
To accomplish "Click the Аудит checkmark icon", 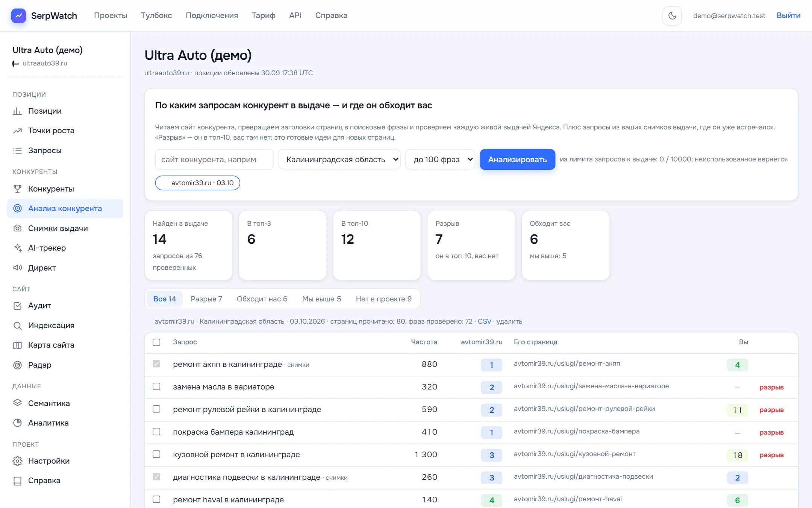I will coord(17,306).
